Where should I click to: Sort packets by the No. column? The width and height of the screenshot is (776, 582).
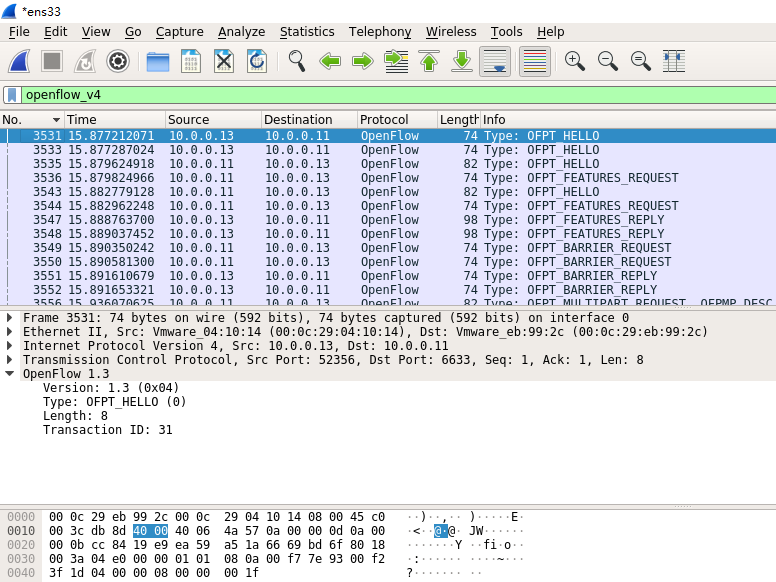coord(32,120)
